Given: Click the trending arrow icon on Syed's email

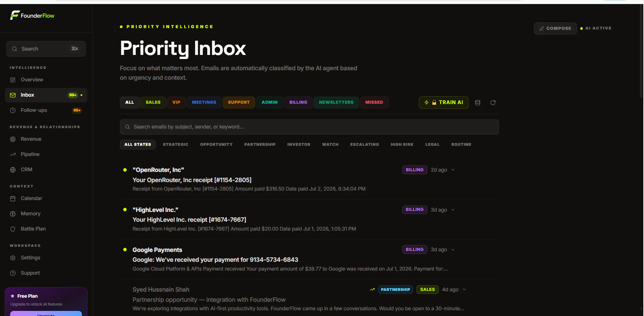Looking at the screenshot, I should coord(372,290).
